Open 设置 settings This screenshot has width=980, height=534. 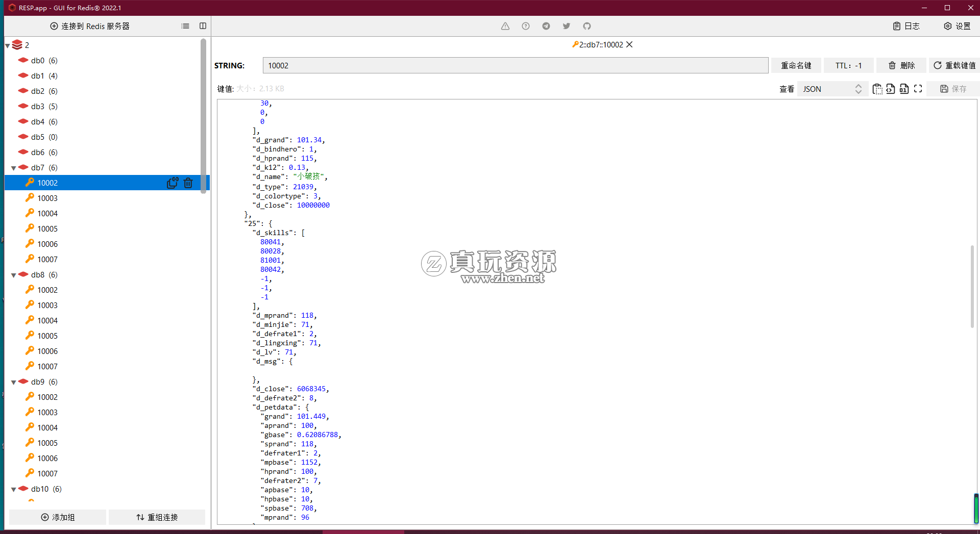(957, 26)
